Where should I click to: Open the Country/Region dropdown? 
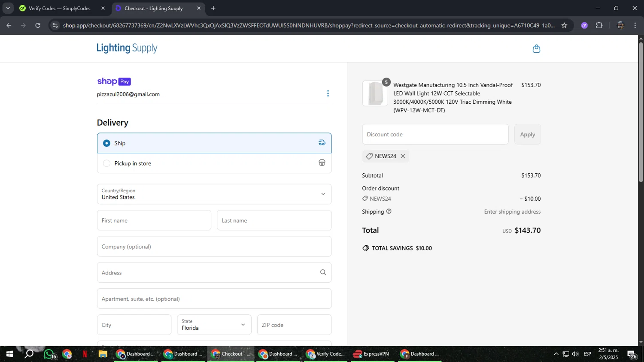(214, 194)
